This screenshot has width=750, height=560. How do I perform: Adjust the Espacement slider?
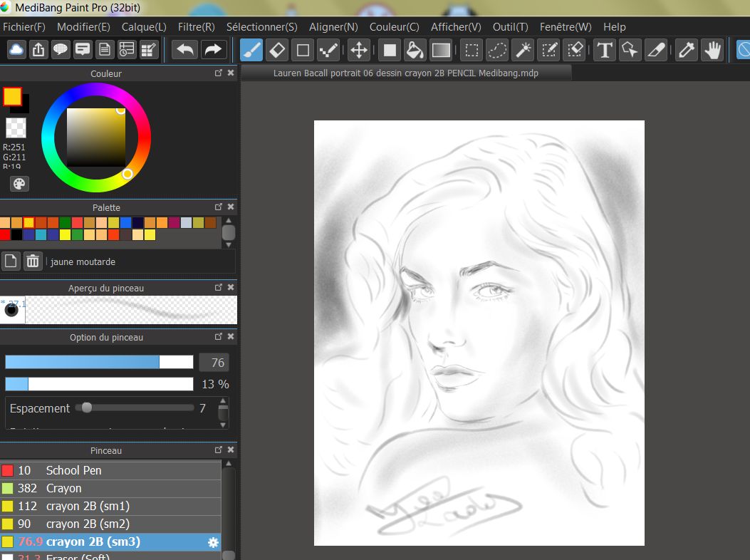tap(135, 408)
